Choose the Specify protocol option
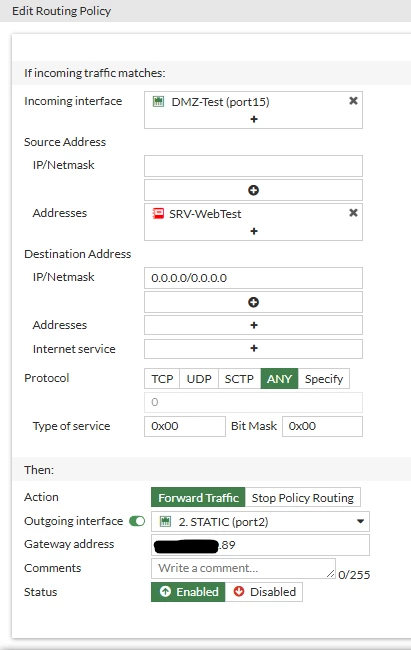This screenshot has width=411, height=650. click(x=324, y=378)
